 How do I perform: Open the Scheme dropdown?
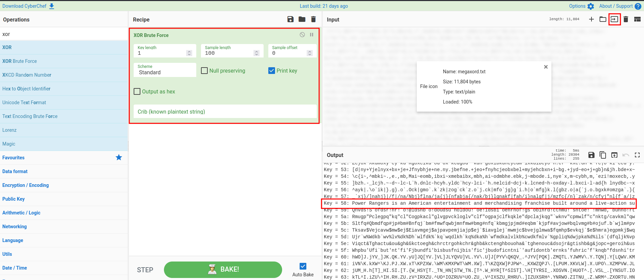(165, 70)
